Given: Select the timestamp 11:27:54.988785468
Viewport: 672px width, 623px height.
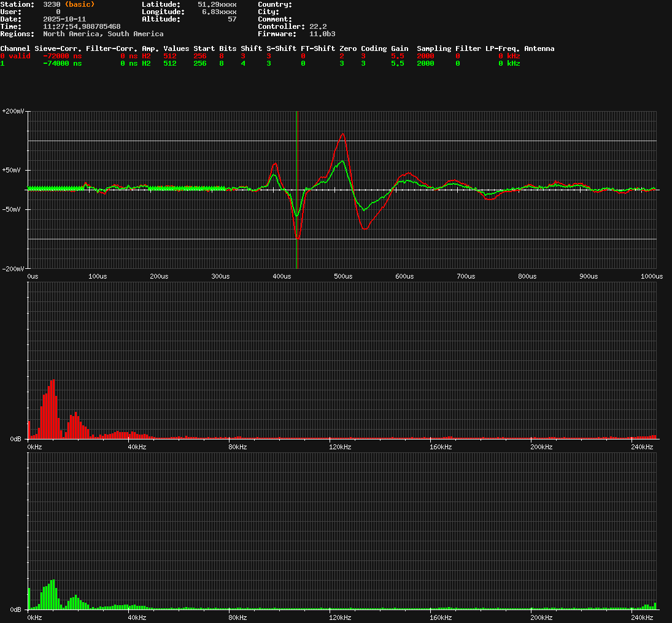Looking at the screenshot, I should (82, 26).
